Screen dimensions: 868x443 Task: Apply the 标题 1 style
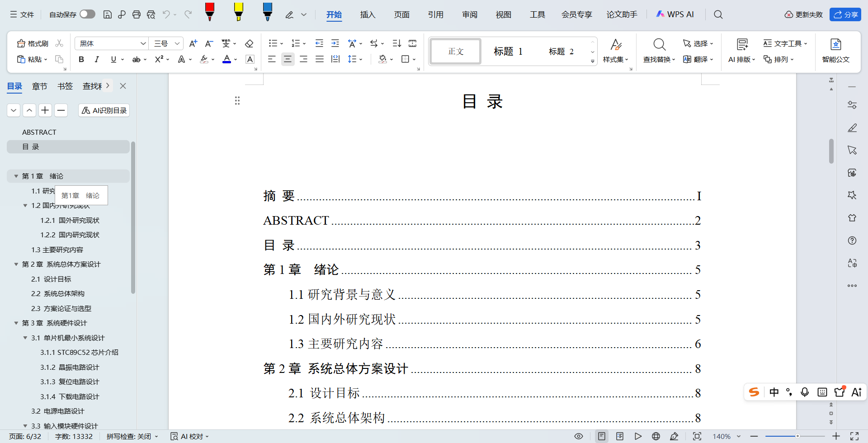tap(508, 52)
